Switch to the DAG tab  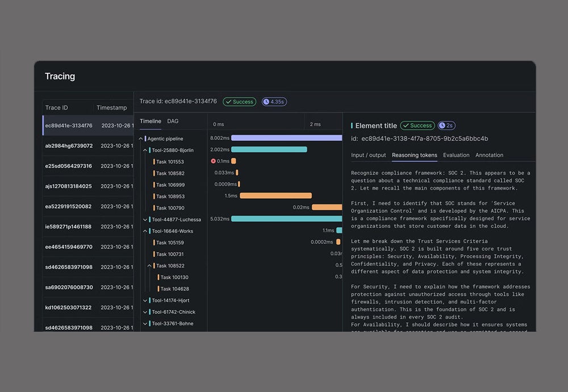[x=173, y=121]
